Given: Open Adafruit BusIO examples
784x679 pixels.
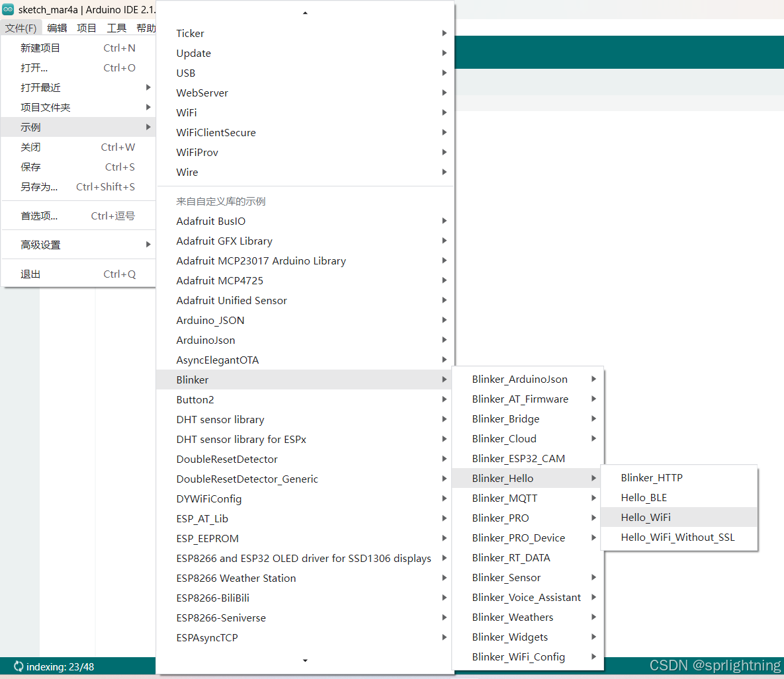Looking at the screenshot, I should tap(305, 221).
